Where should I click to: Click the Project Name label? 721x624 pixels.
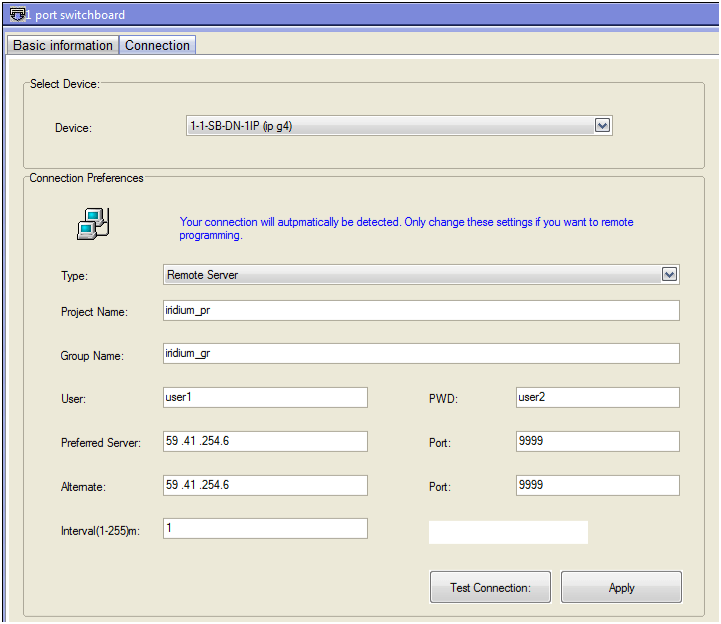[x=94, y=312]
